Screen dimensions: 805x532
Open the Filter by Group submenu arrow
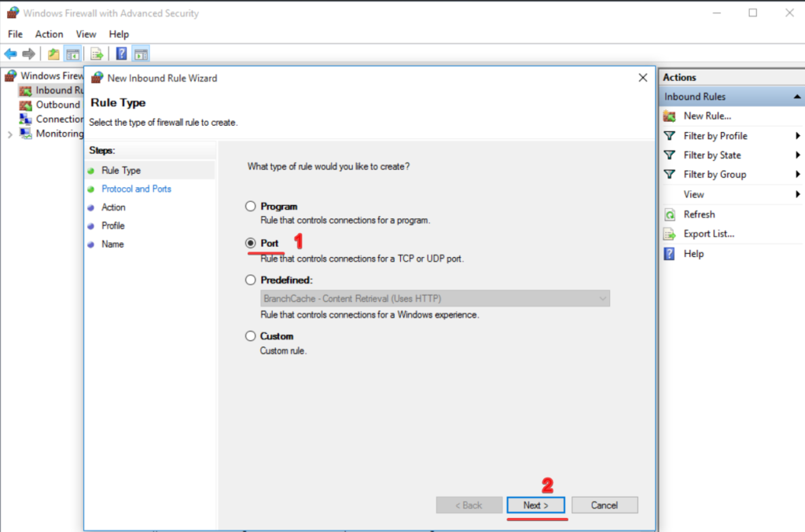(x=797, y=174)
